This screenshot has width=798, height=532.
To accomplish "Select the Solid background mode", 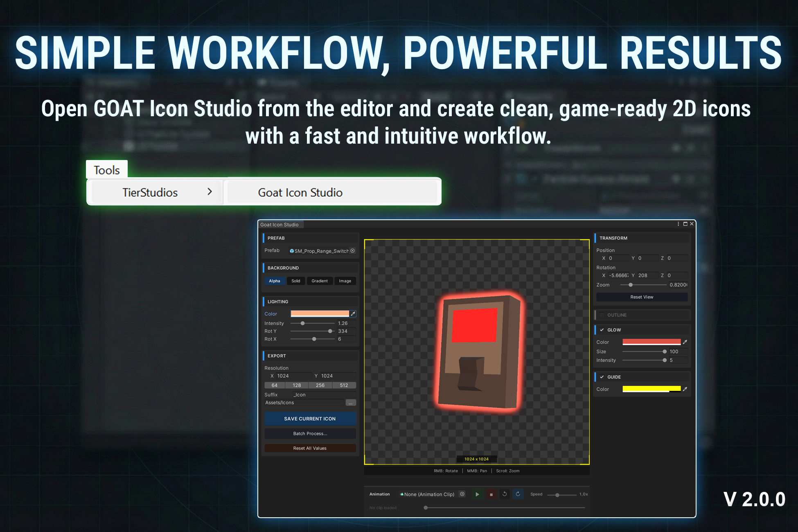I will tap(296, 281).
